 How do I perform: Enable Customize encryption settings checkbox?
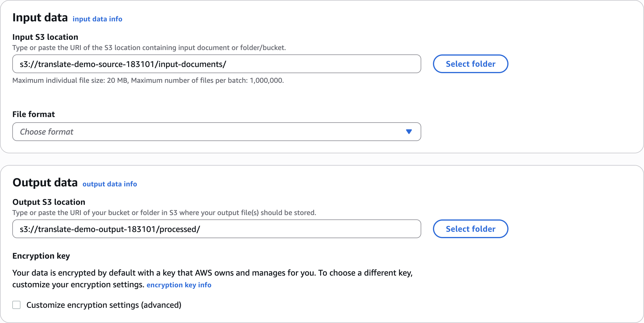click(16, 305)
